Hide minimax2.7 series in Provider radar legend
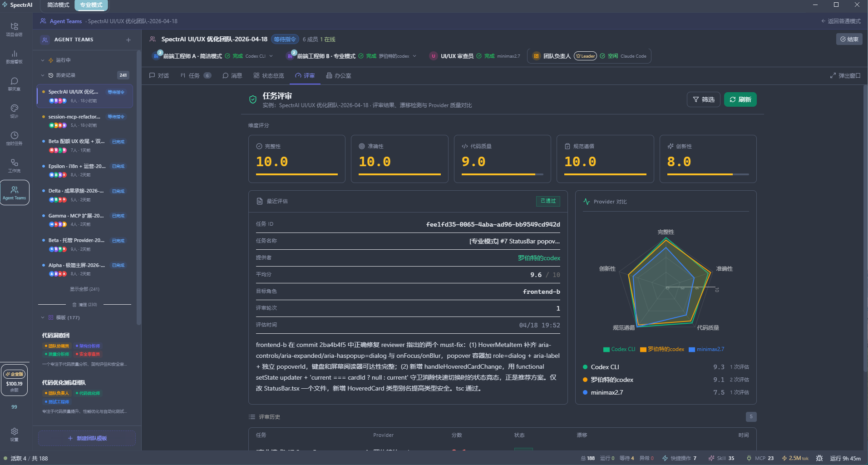This screenshot has width=868, height=465. coord(706,349)
